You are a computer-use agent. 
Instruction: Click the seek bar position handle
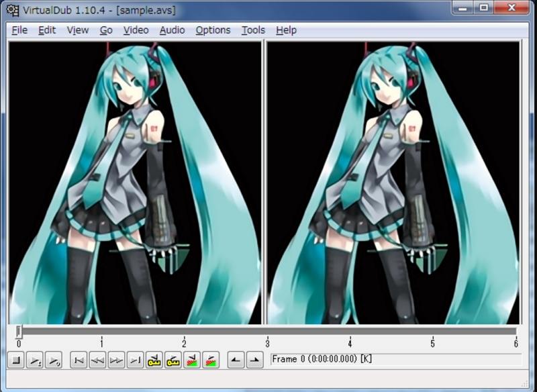click(x=19, y=331)
